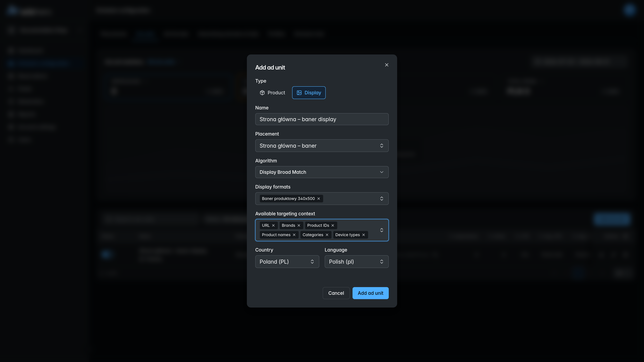Close the Add ad unit dialog
This screenshot has width=644, height=362.
tap(387, 65)
